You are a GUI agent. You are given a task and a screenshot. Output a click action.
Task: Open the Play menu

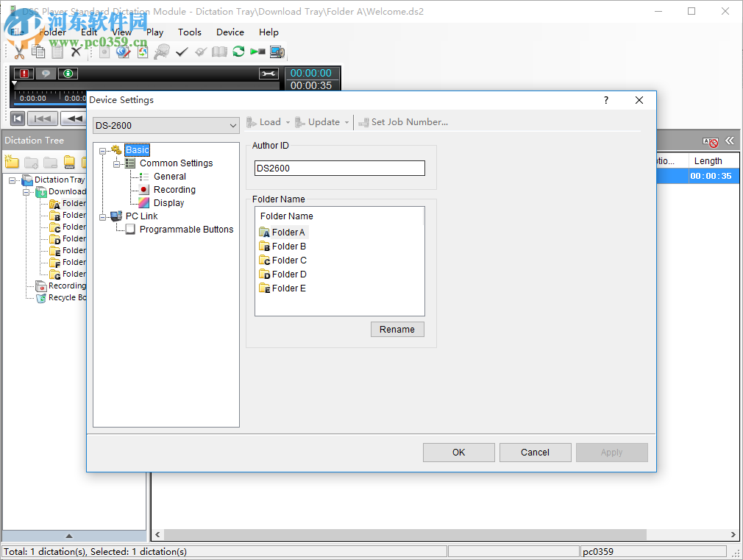click(154, 32)
